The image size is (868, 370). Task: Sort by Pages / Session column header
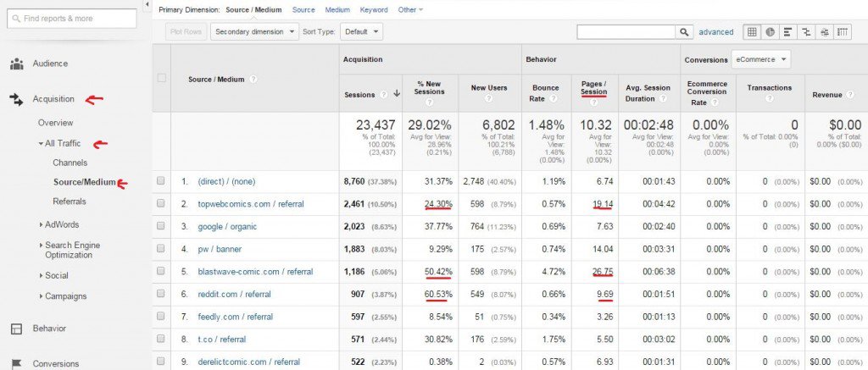(594, 88)
